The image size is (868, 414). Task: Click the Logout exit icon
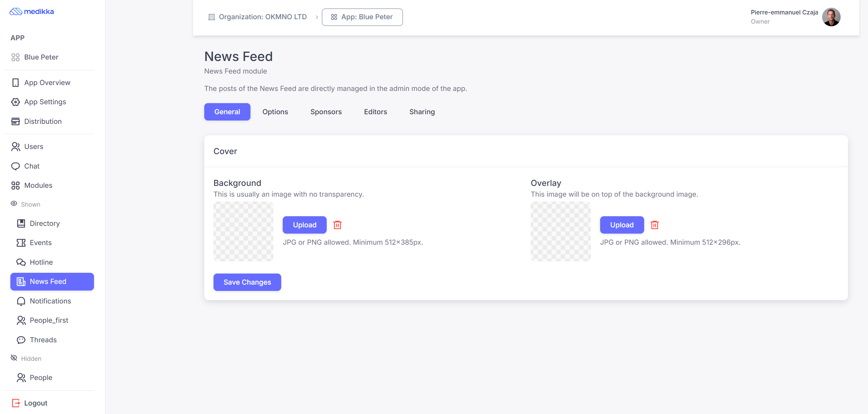coord(15,403)
